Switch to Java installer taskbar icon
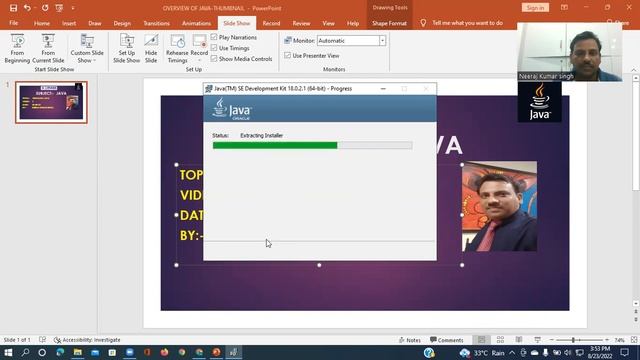The image size is (640, 360). click(234, 352)
